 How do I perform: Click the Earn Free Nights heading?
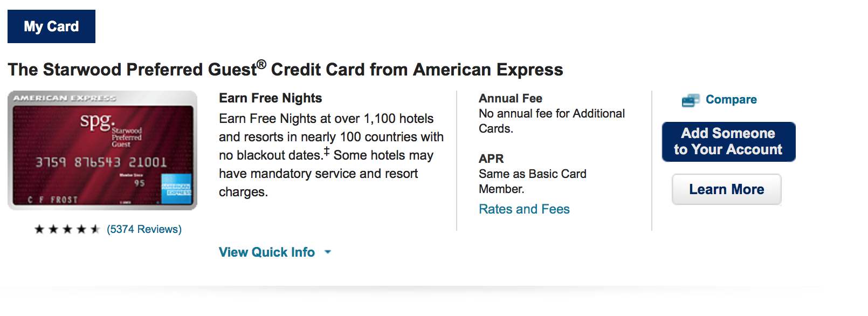click(x=270, y=98)
